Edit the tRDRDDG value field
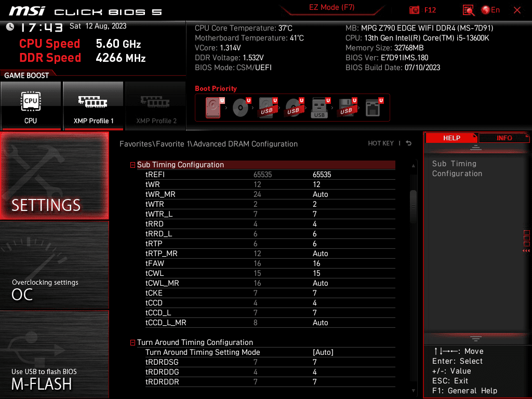Image resolution: width=532 pixels, height=399 pixels. [x=314, y=372]
